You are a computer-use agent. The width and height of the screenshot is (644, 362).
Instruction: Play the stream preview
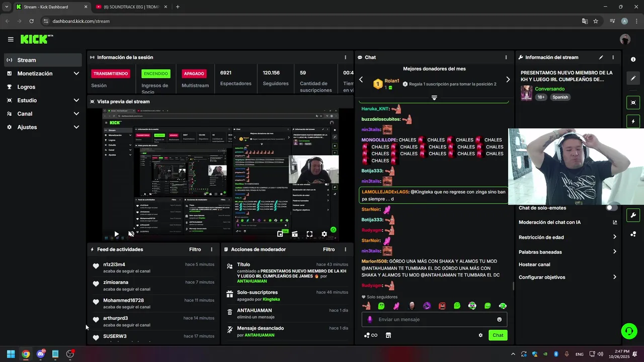coord(116,234)
